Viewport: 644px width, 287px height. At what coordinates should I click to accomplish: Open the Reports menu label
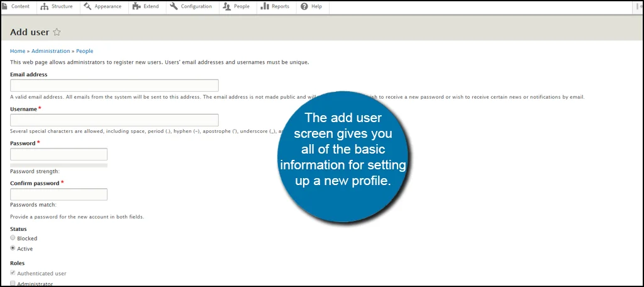coord(280,6)
